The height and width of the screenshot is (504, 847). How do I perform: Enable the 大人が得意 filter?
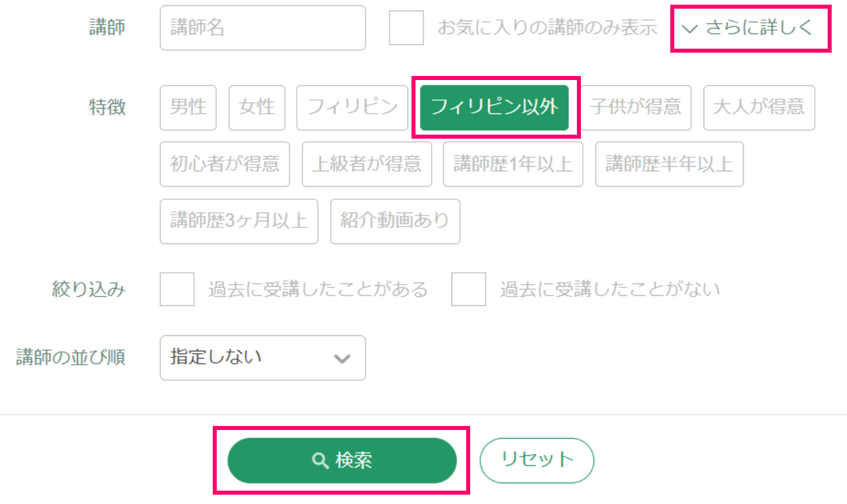tap(759, 108)
